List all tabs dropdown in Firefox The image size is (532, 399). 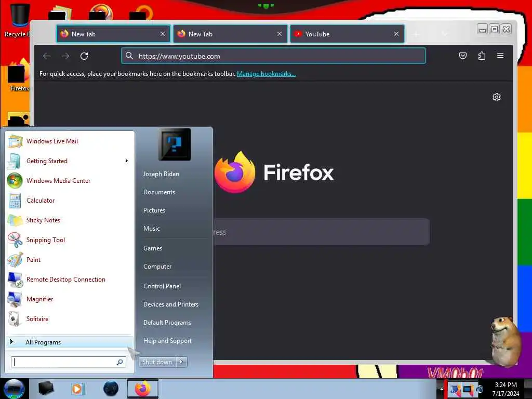click(x=445, y=34)
